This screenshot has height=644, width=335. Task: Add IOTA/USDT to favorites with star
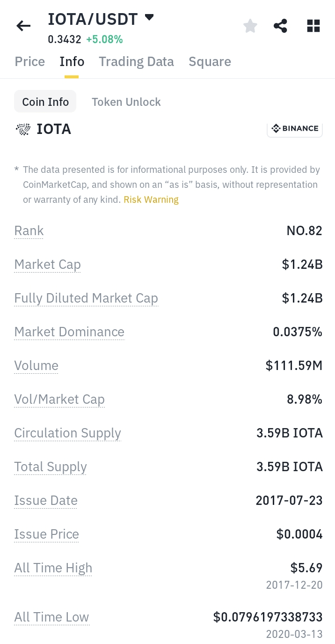[250, 26]
